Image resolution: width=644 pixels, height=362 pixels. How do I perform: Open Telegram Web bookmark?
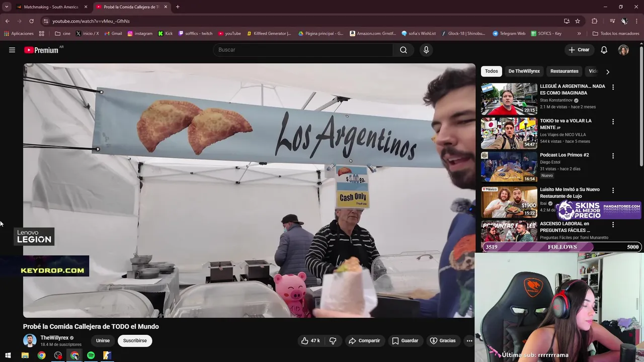pos(509,34)
